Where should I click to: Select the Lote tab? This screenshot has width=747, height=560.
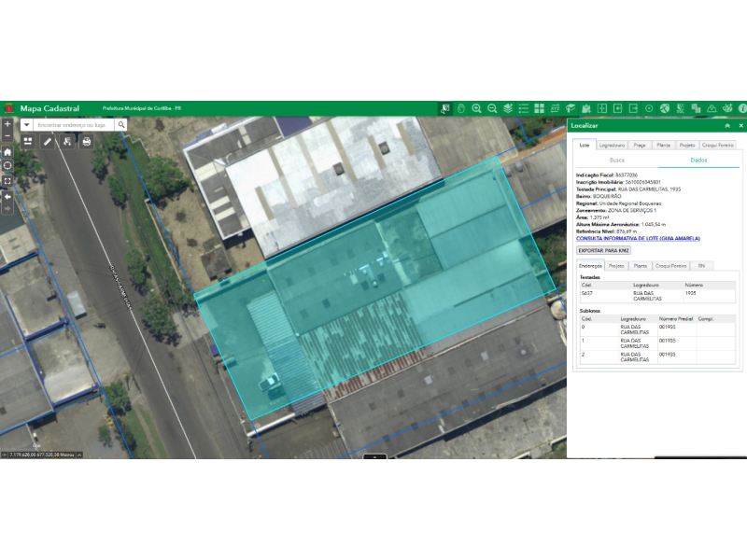tap(585, 146)
